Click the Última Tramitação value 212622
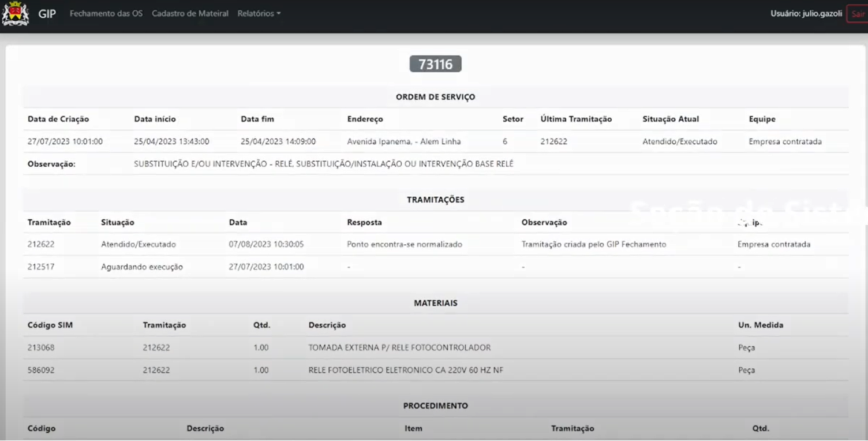The height and width of the screenshot is (441, 868). pyautogui.click(x=555, y=141)
